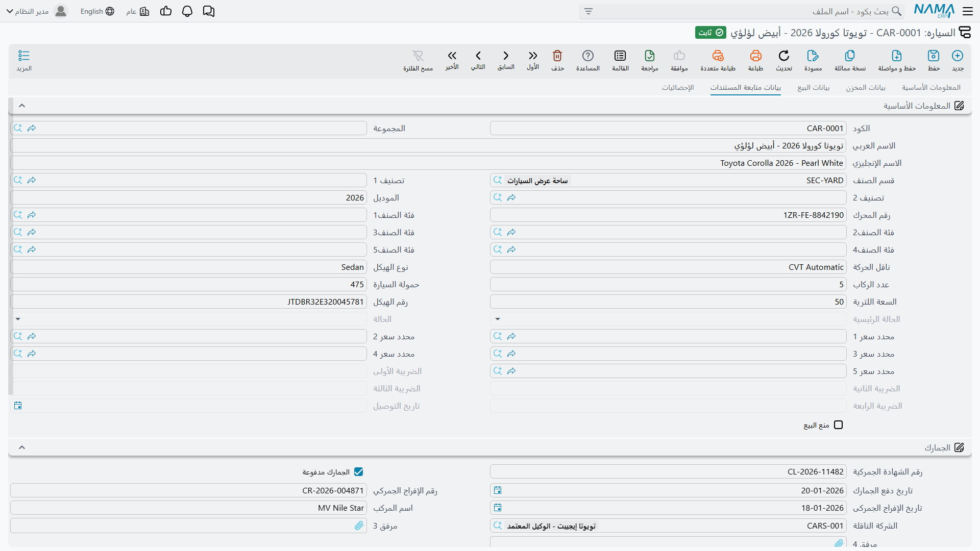980x551 pixels.
Task: Open the الحالة dropdown
Action: tap(18, 319)
